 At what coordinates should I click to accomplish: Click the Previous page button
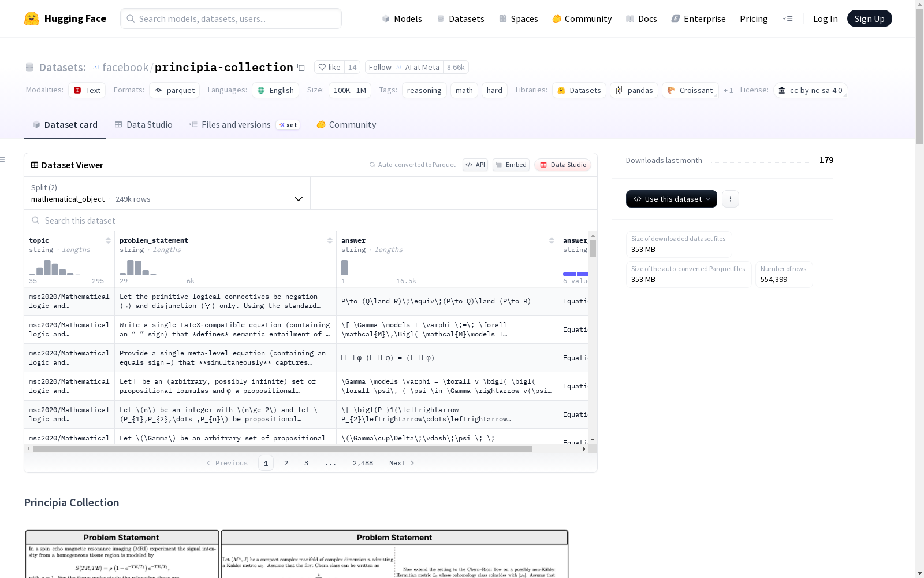coord(227,463)
